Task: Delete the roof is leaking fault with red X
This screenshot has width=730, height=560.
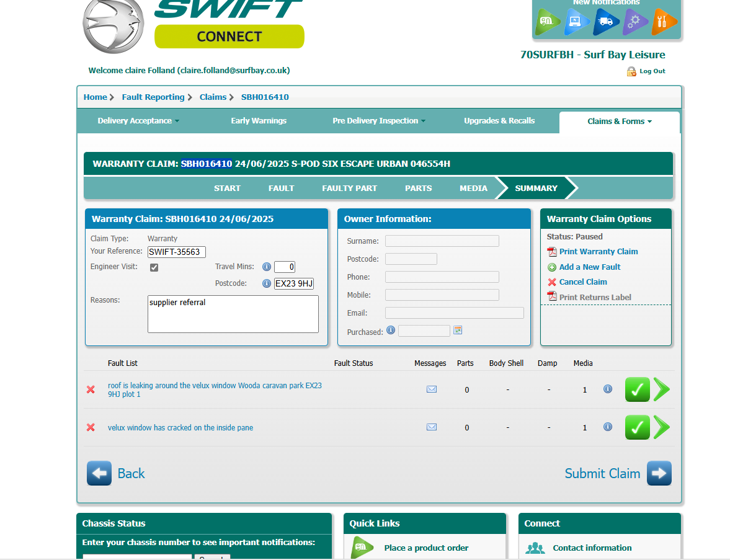Action: (91, 389)
